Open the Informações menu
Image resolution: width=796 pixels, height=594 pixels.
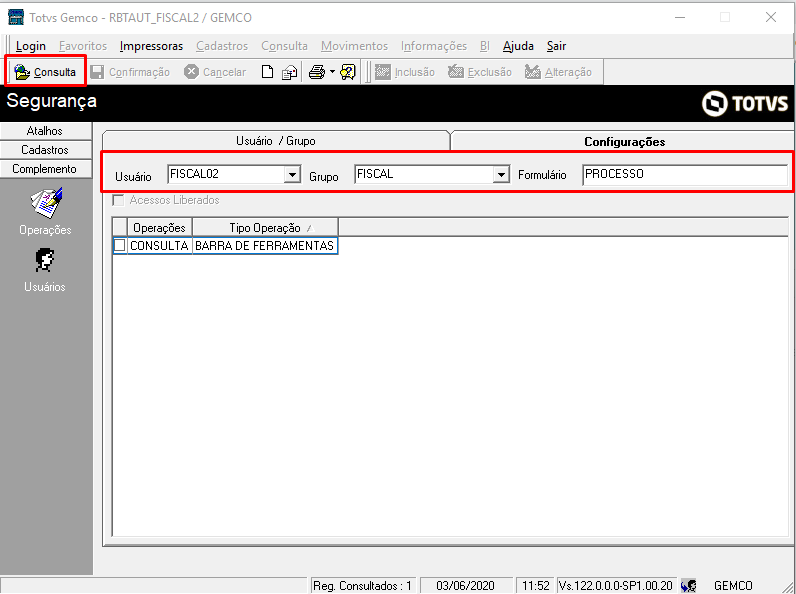click(434, 46)
